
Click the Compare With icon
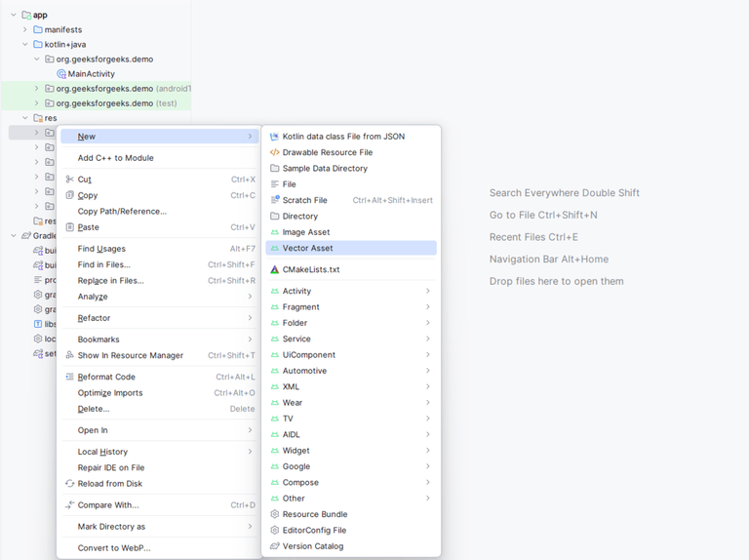point(70,505)
